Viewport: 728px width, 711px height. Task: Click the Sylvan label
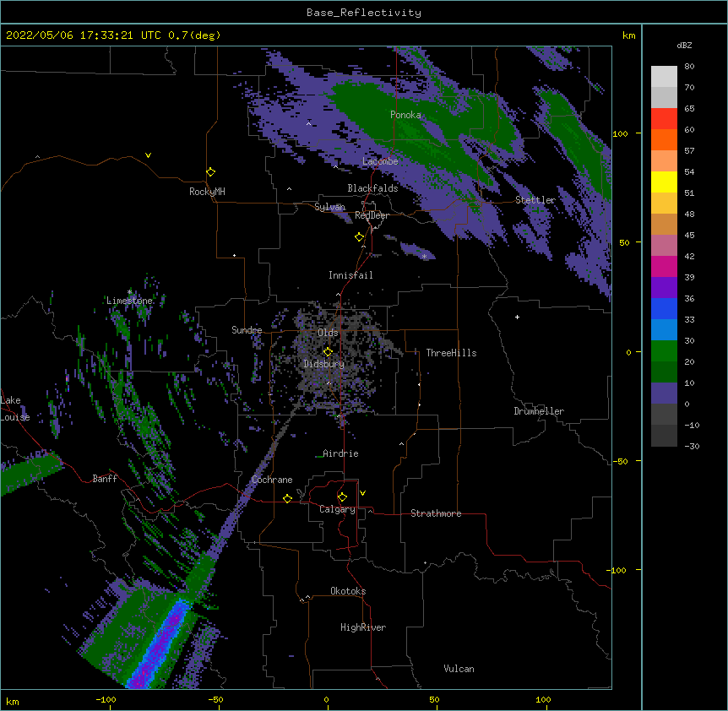[329, 207]
